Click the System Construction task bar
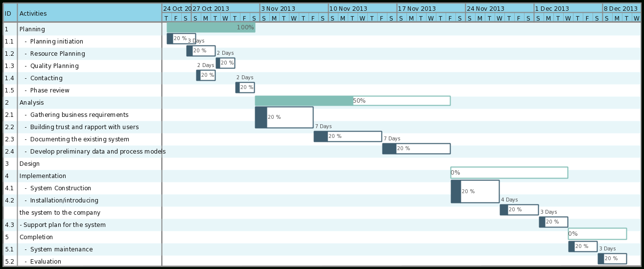This screenshot has width=644, height=269. [x=475, y=192]
